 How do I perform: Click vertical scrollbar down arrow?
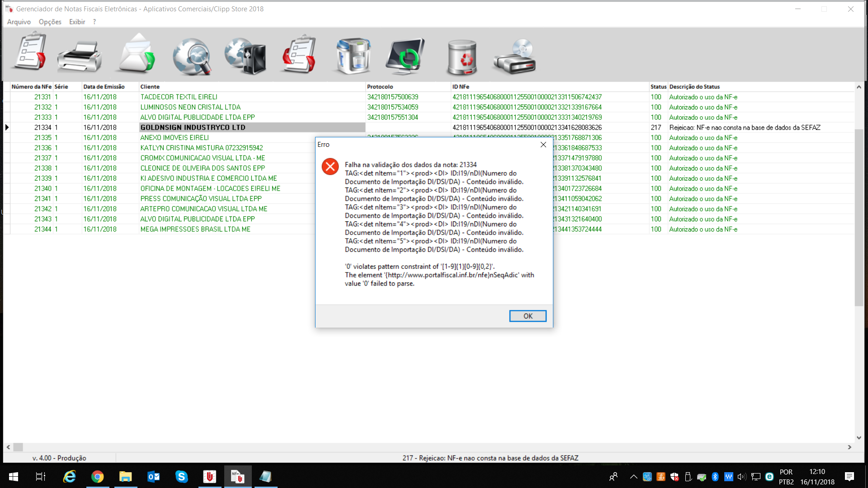point(859,437)
